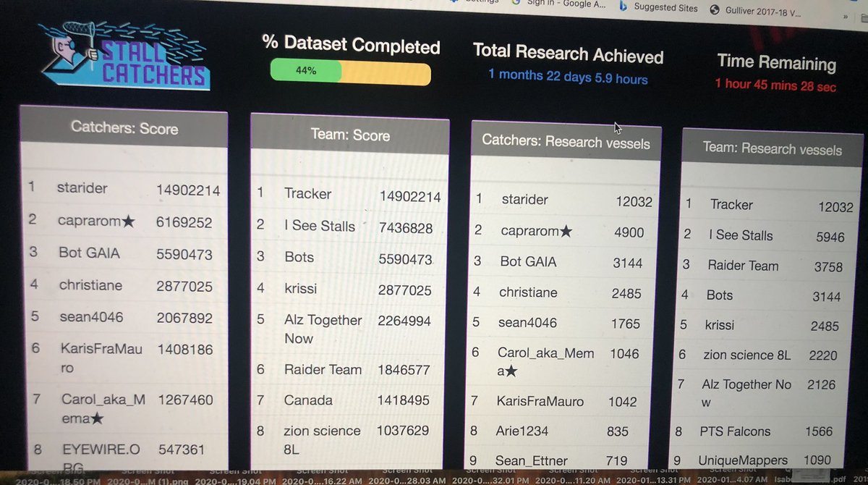Open the Suggested Sites bookmark
The image size is (868, 485).
(658, 7)
